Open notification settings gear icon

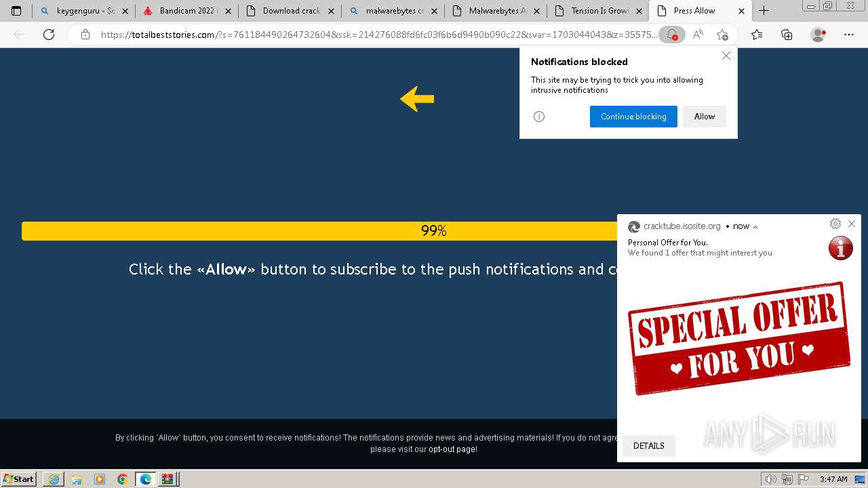tap(835, 224)
